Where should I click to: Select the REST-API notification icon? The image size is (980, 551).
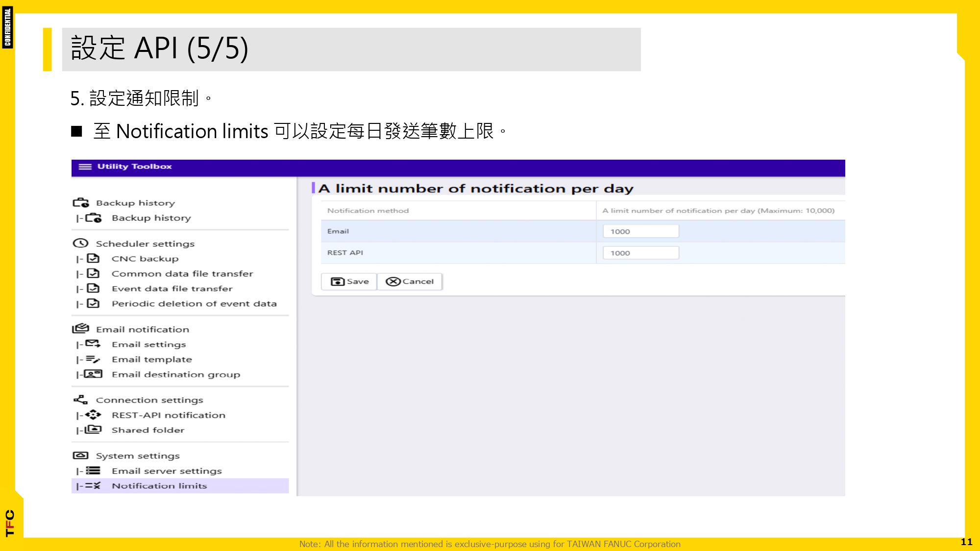pos(93,415)
